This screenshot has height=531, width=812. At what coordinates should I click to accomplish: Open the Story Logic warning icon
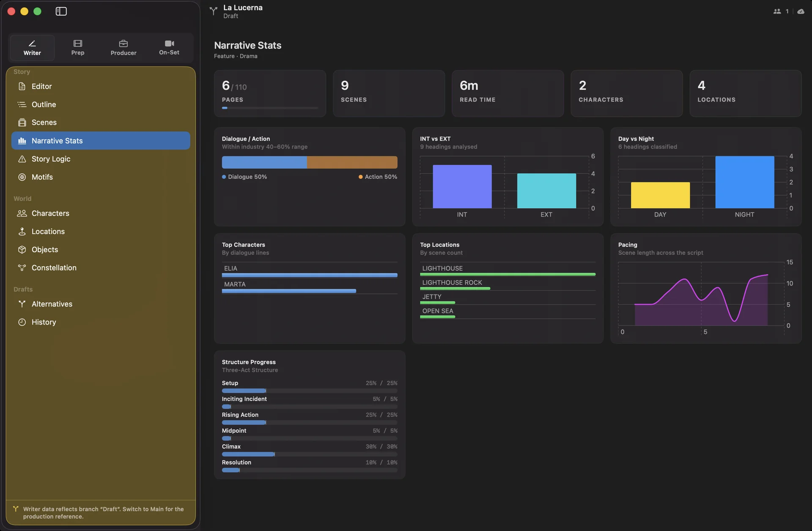22,159
